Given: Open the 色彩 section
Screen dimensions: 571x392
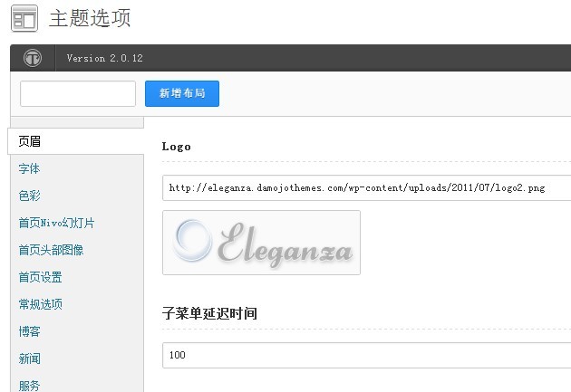Looking at the screenshot, I should (29, 196).
